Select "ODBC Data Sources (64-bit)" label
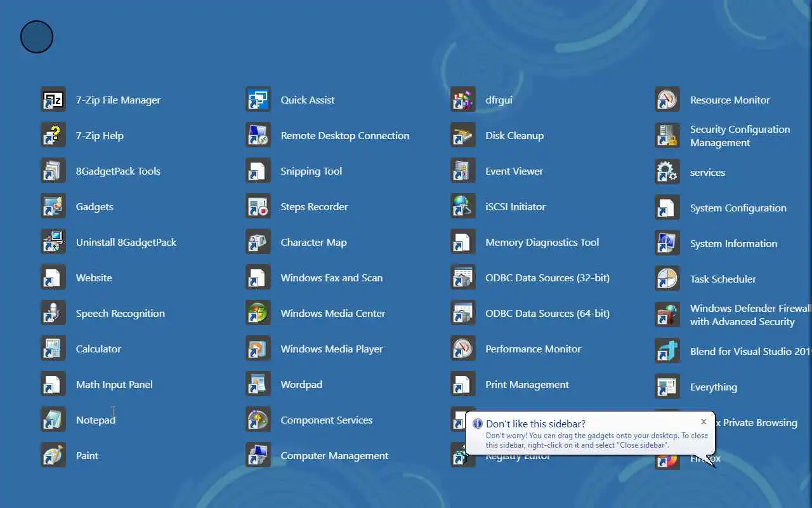 (547, 313)
